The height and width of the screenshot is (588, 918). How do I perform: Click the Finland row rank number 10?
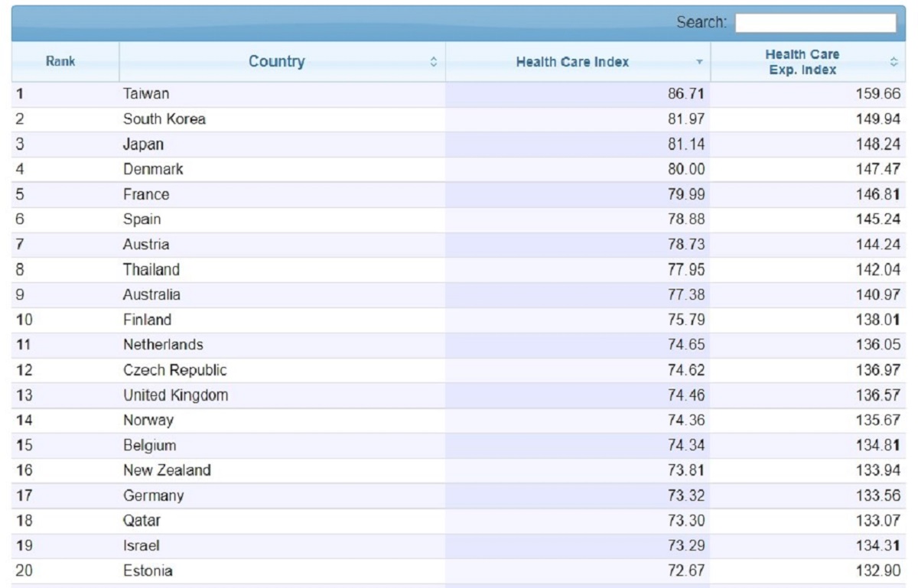(x=24, y=320)
